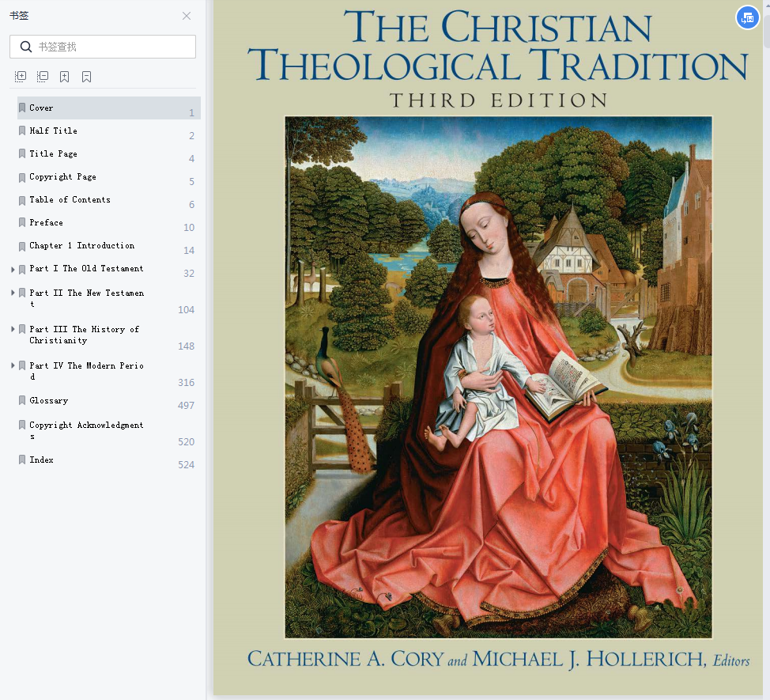This screenshot has height=700, width=770.
Task: Click the editors' names on the cover
Action: (x=498, y=659)
